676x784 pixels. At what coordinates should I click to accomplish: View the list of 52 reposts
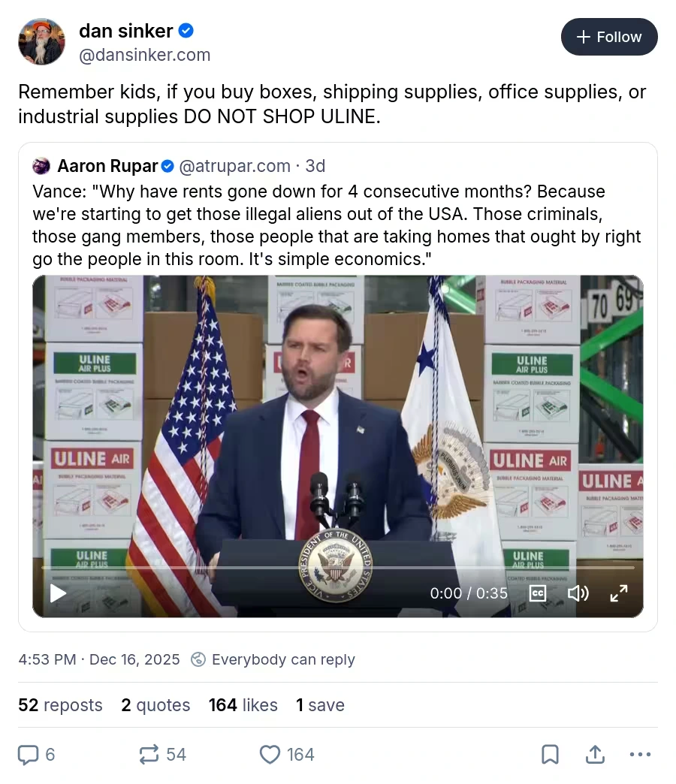60,705
